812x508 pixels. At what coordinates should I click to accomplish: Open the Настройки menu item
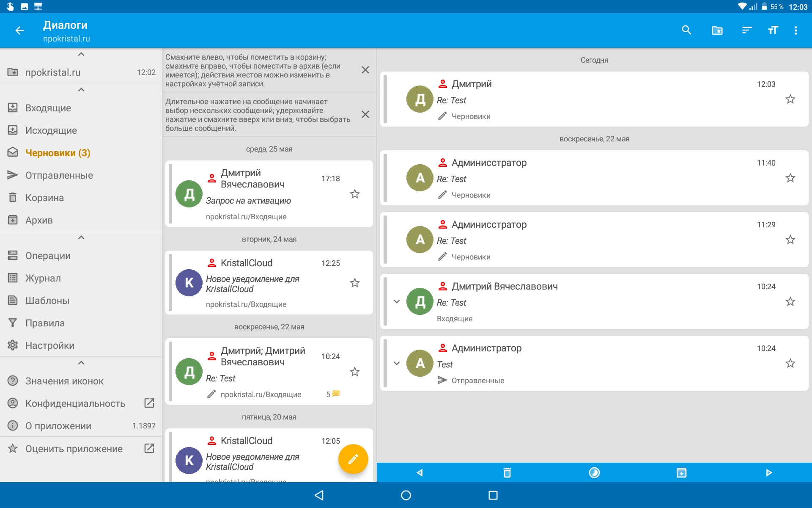[50, 345]
